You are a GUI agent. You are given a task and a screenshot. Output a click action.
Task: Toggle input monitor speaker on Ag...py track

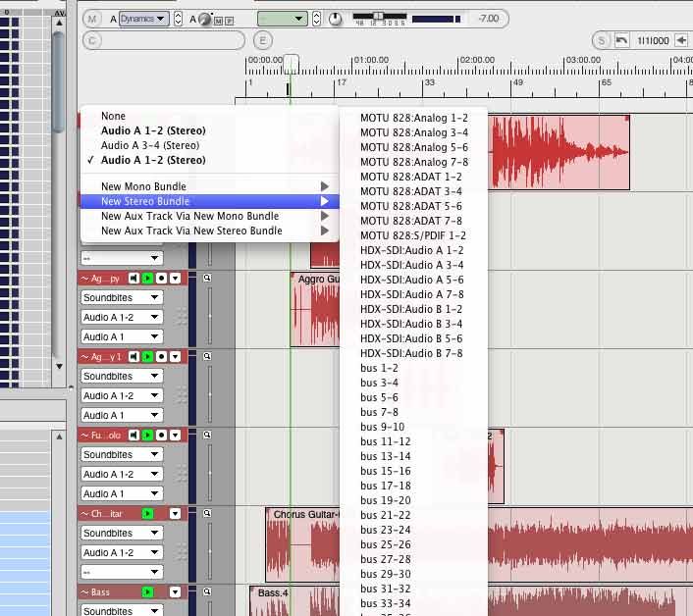coord(133,279)
